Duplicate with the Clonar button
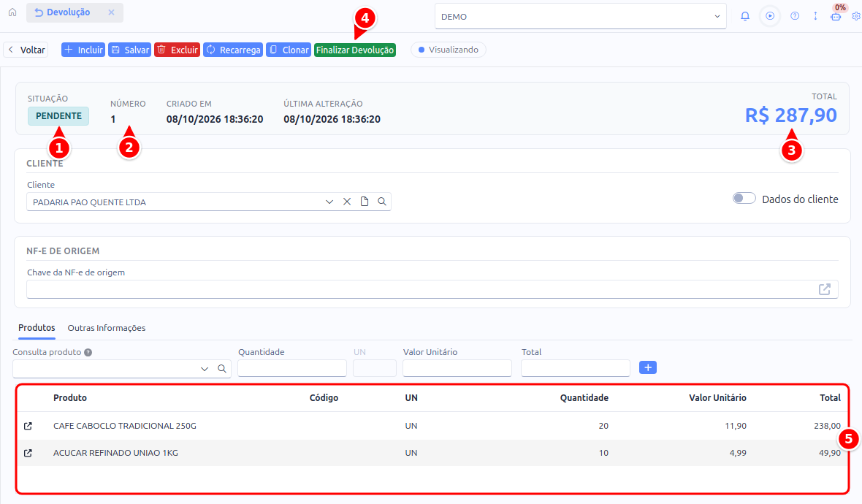 coord(289,50)
